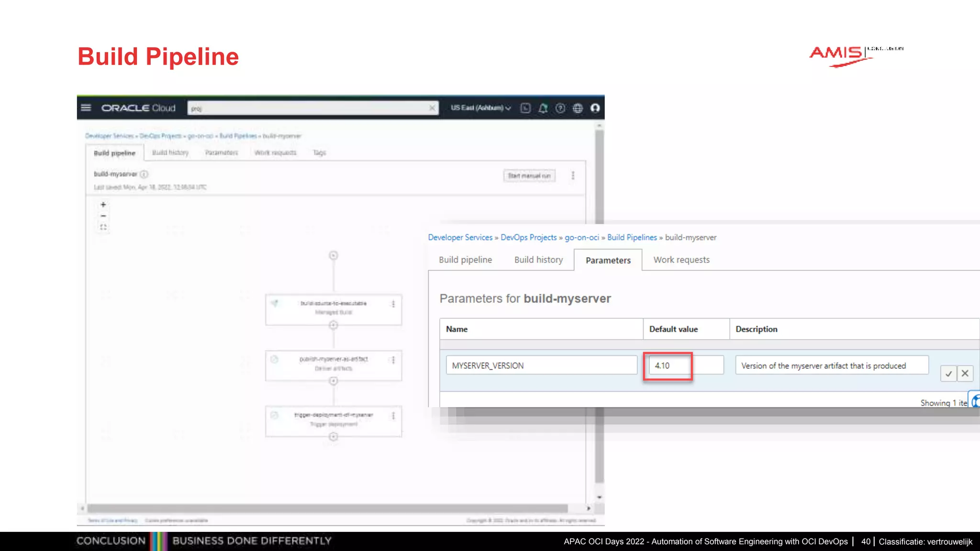This screenshot has width=980, height=551.
Task: Open the info icon next to build-myserver
Action: 144,174
